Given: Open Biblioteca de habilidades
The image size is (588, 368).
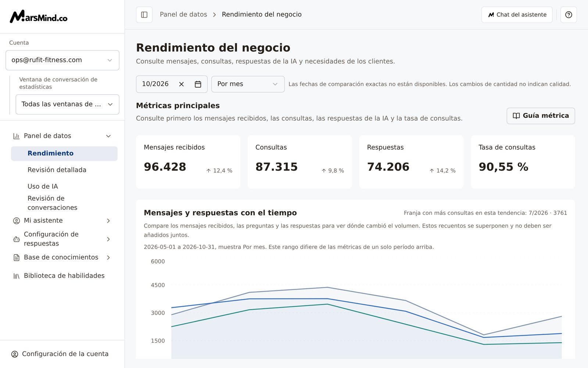Looking at the screenshot, I should coord(64,276).
